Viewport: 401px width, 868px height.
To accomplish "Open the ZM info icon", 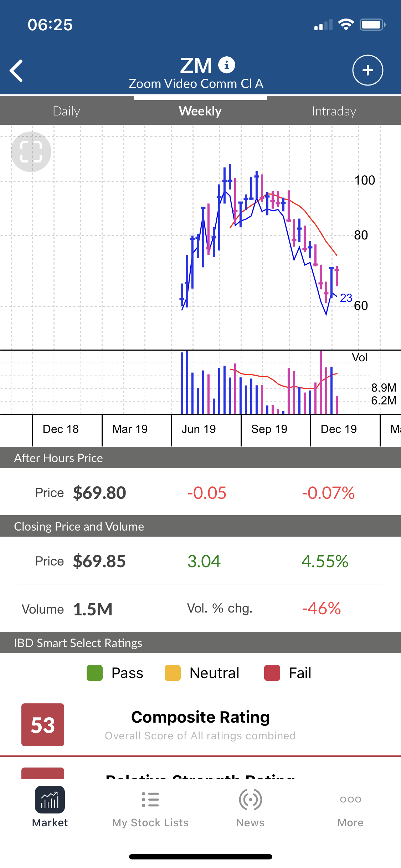I will [226, 65].
